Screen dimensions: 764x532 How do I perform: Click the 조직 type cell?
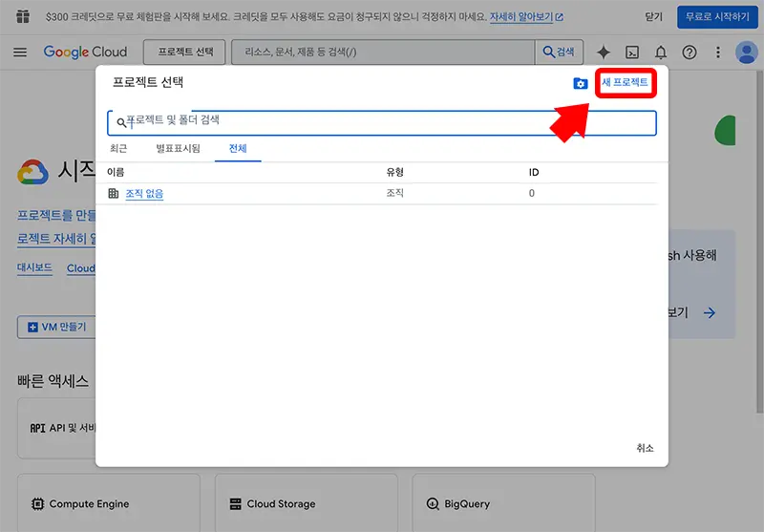coord(394,193)
